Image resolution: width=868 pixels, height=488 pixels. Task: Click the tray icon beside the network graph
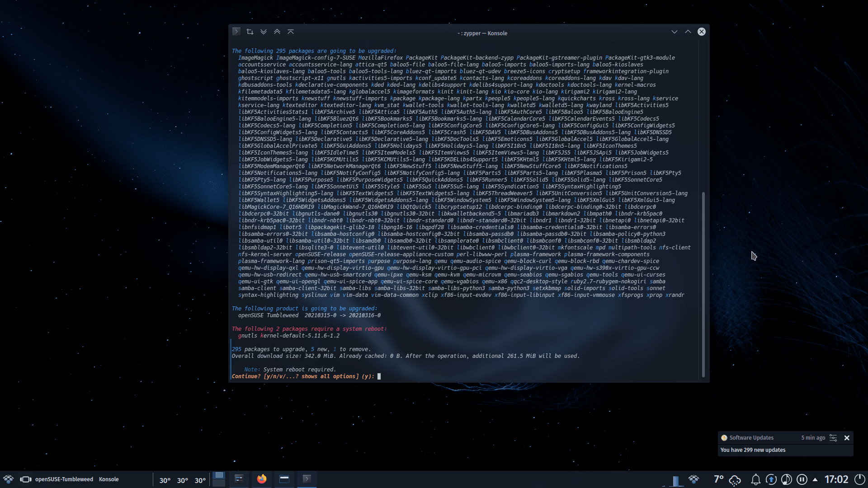coord(694,479)
